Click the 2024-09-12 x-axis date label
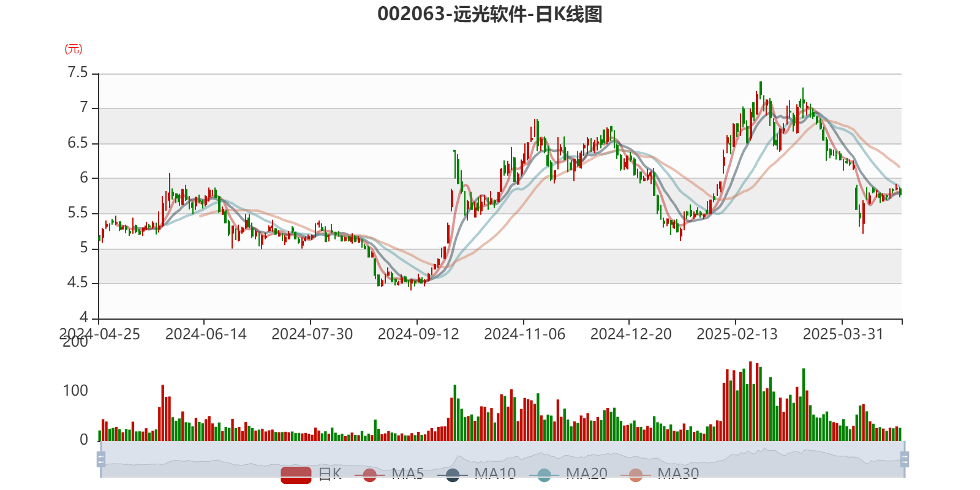980x490 pixels. (418, 334)
